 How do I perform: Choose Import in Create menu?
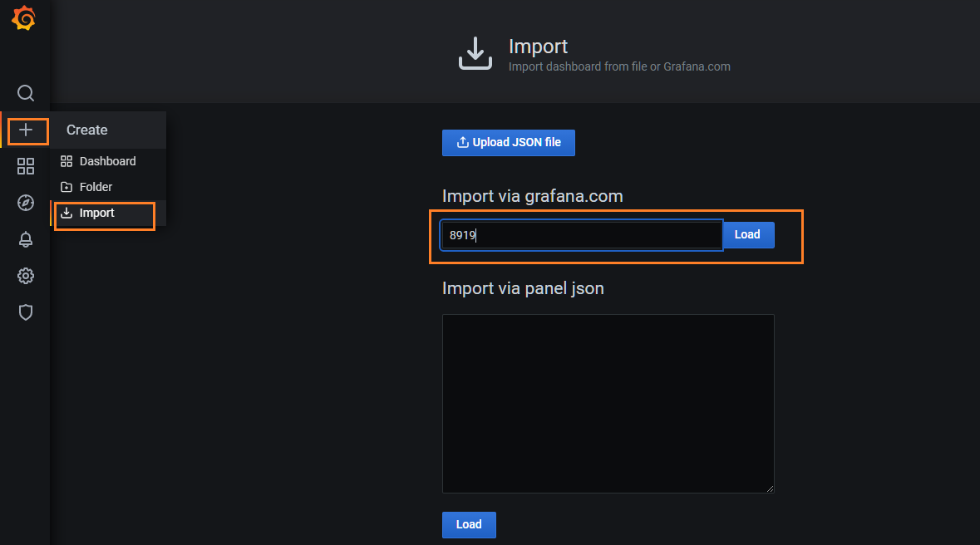pos(108,214)
